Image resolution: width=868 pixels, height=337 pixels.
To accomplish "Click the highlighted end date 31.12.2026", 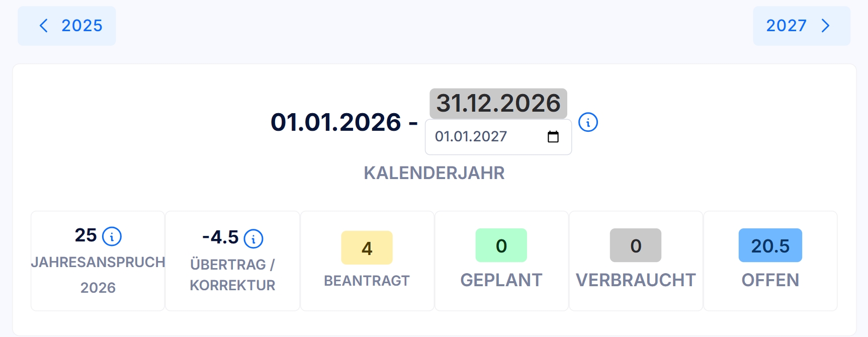I will click(498, 104).
